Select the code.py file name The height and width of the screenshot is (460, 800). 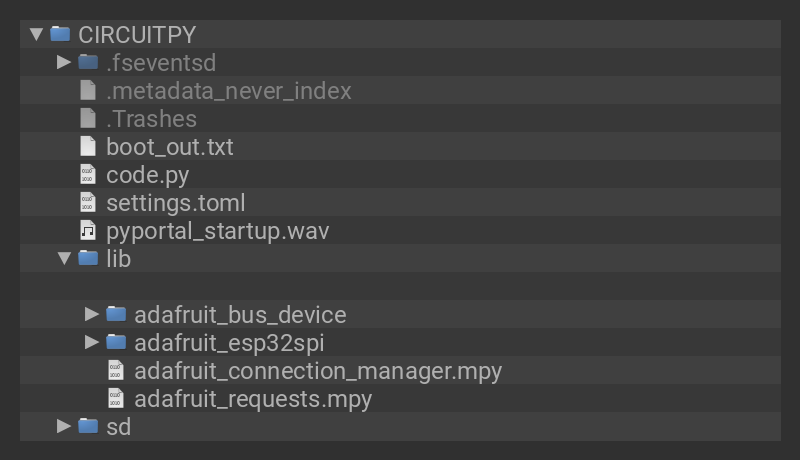pyautogui.click(x=147, y=174)
